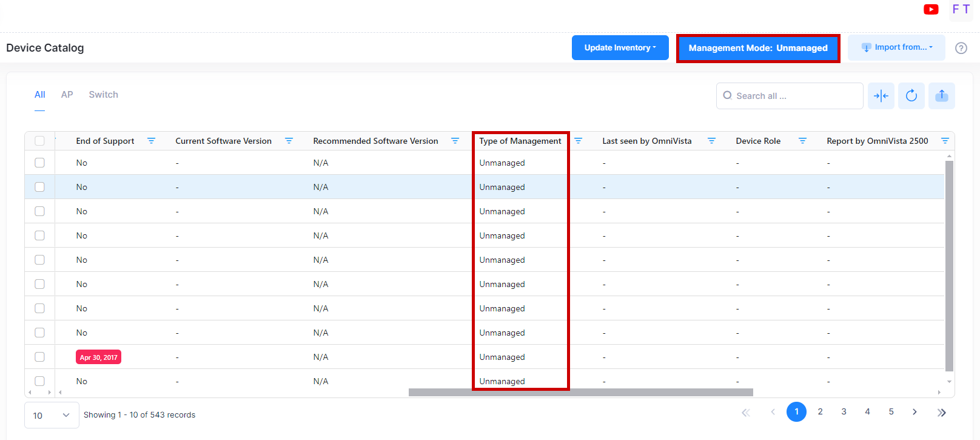Image resolution: width=980 pixels, height=440 pixels.
Task: Open the rows per page dropdown
Action: pos(52,415)
